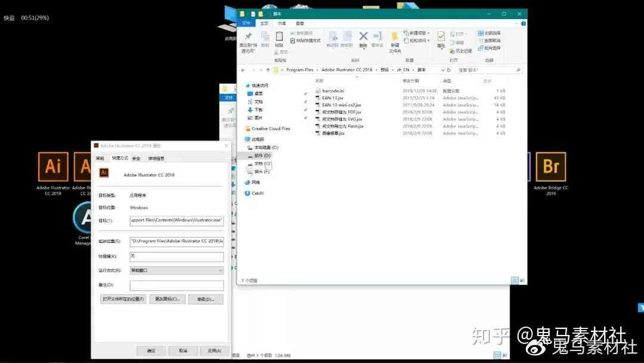This screenshot has width=644, height=363.
Task: Open the New Item dropdown in ribbon
Action: coord(416,33)
